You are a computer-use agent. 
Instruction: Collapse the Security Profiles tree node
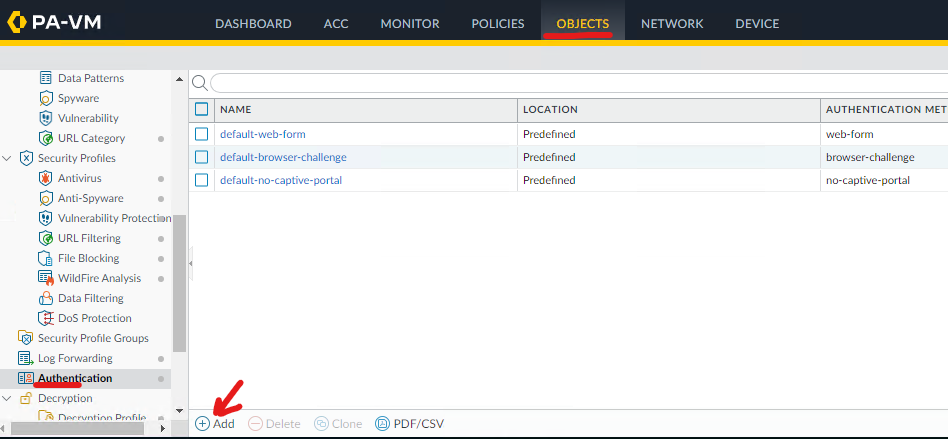click(x=8, y=158)
